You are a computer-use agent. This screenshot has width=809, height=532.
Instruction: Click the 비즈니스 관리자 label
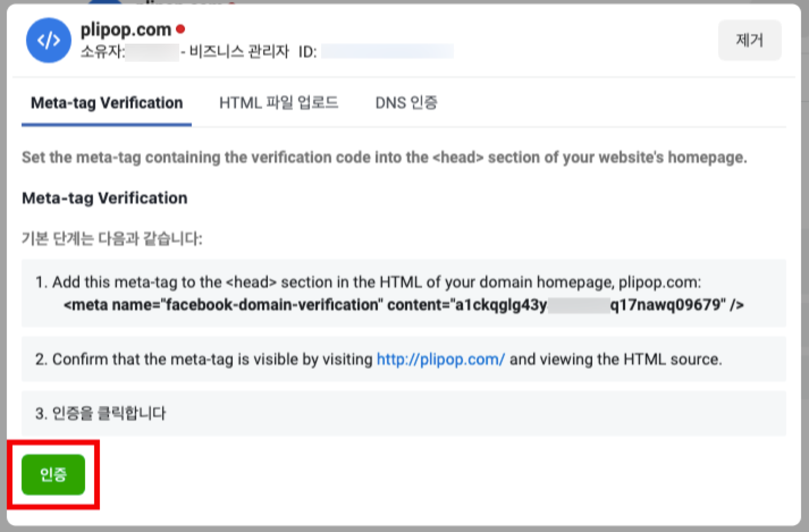click(239, 52)
